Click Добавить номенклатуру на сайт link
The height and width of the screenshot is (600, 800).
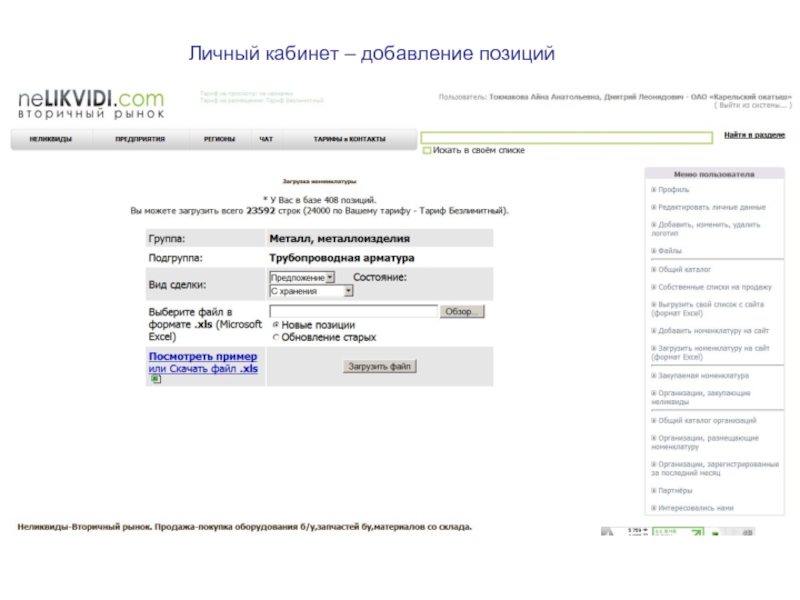coord(713,331)
